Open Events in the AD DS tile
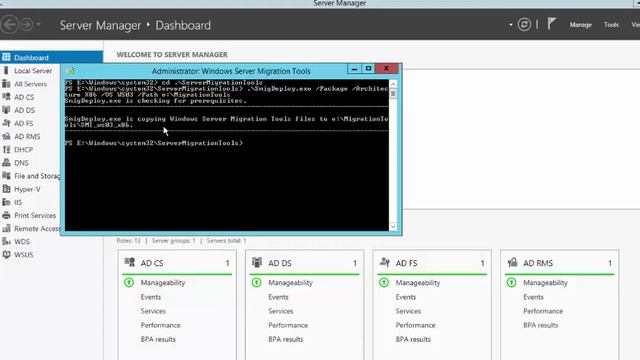Viewport: 640px width, 360px height. 278,297
